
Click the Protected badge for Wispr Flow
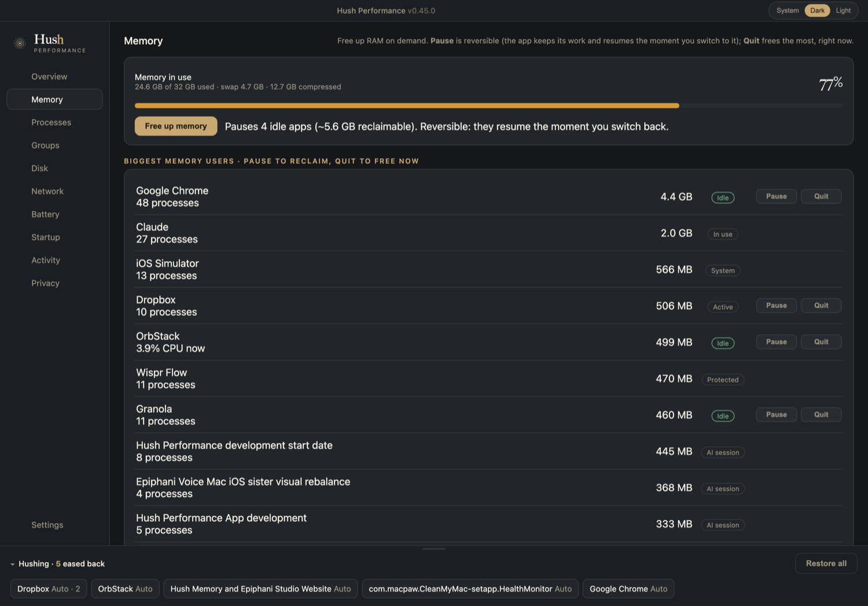click(723, 380)
